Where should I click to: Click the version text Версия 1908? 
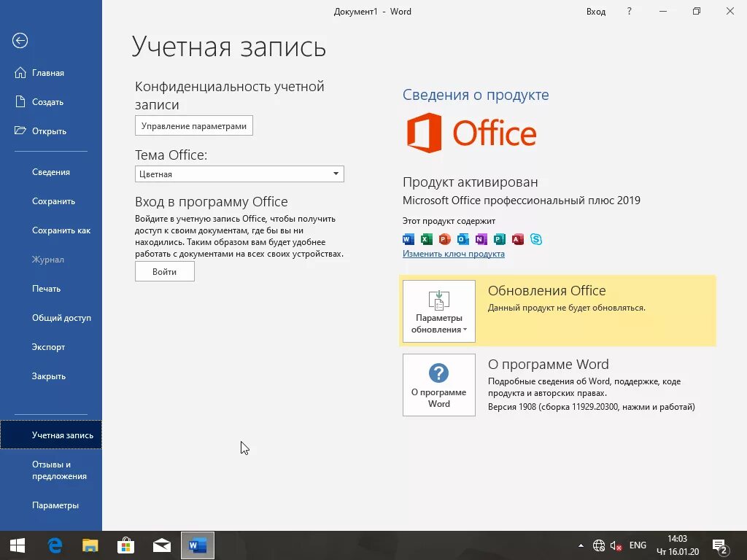pos(591,407)
